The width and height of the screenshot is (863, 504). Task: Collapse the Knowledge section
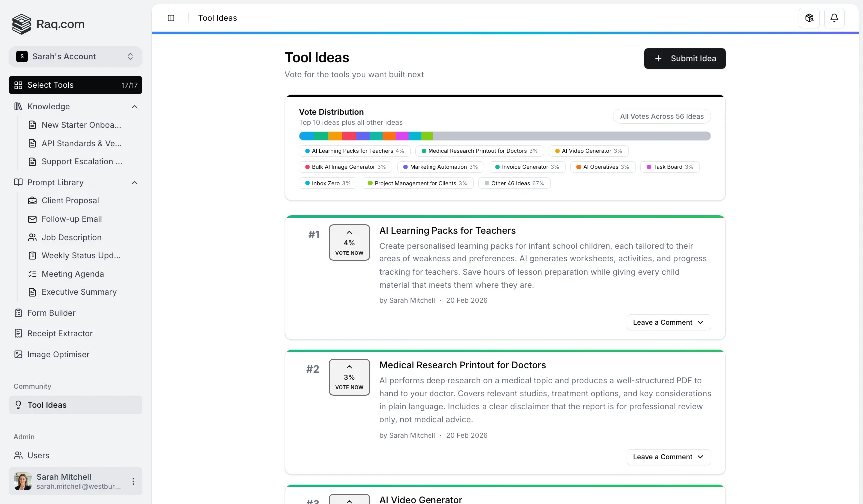tap(134, 107)
